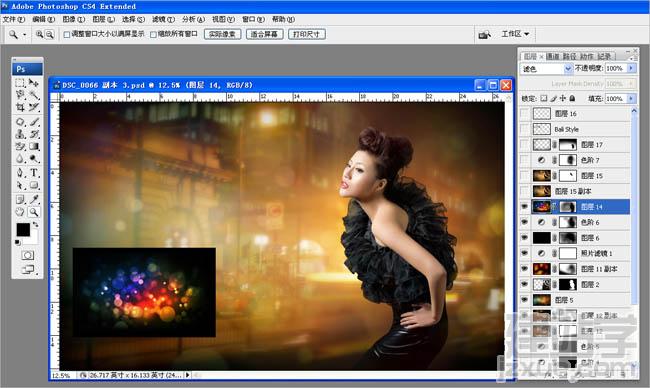The width and height of the screenshot is (650, 388).
Task: Click the 适合屏幕 button
Action: click(264, 34)
